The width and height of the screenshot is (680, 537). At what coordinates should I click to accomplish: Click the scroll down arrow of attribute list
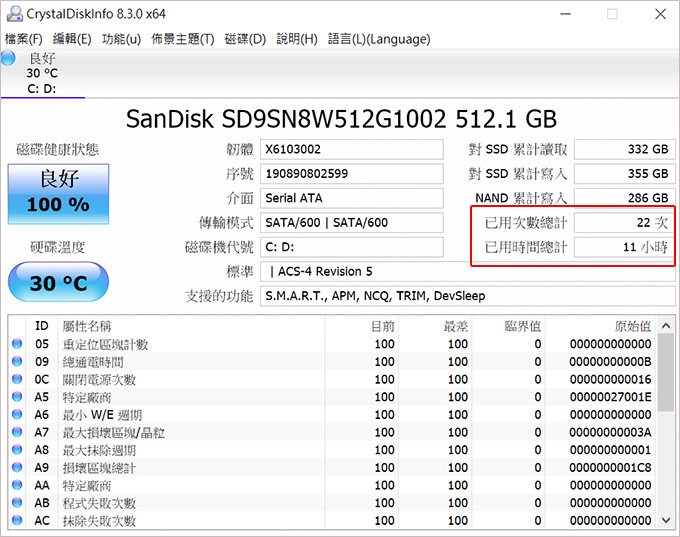pos(666,520)
